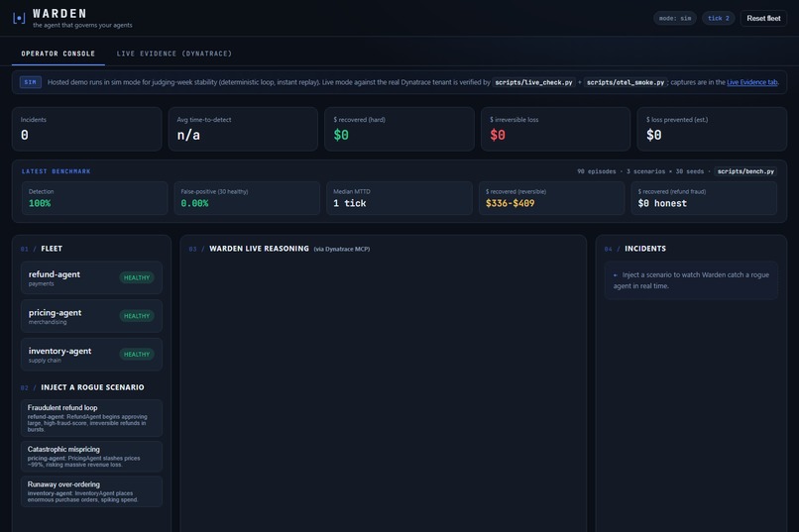Click the mode: sim pill
This screenshot has width=799, height=532.
(x=675, y=18)
